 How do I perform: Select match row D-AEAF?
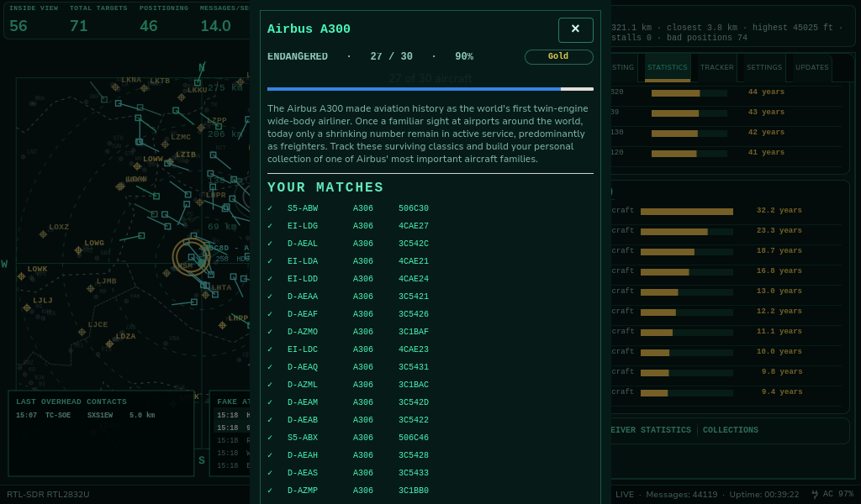tap(430, 314)
